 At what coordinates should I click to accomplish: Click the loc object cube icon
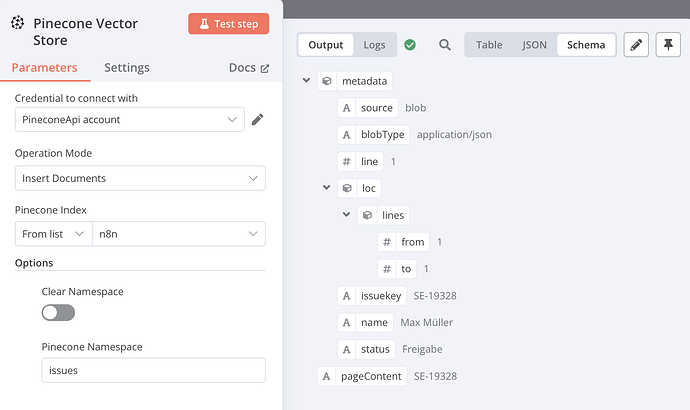pos(347,188)
